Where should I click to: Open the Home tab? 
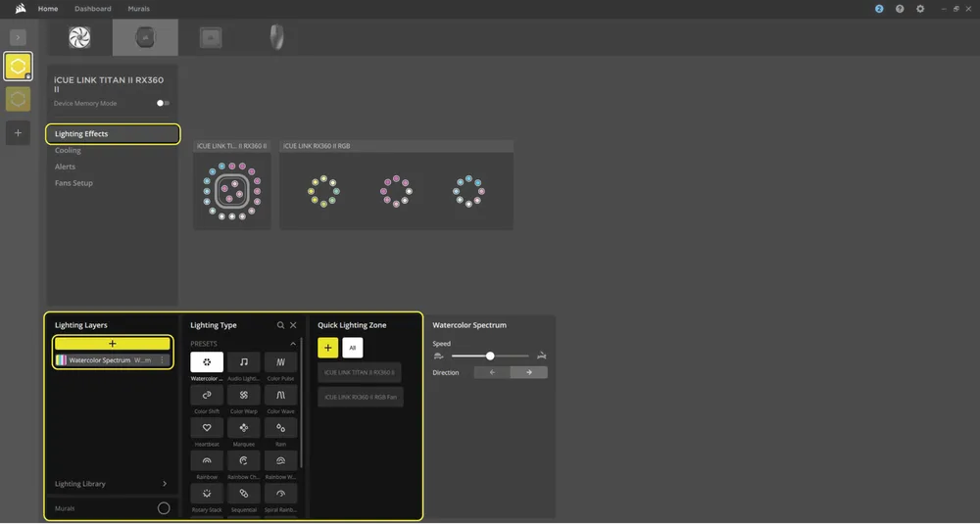point(48,9)
